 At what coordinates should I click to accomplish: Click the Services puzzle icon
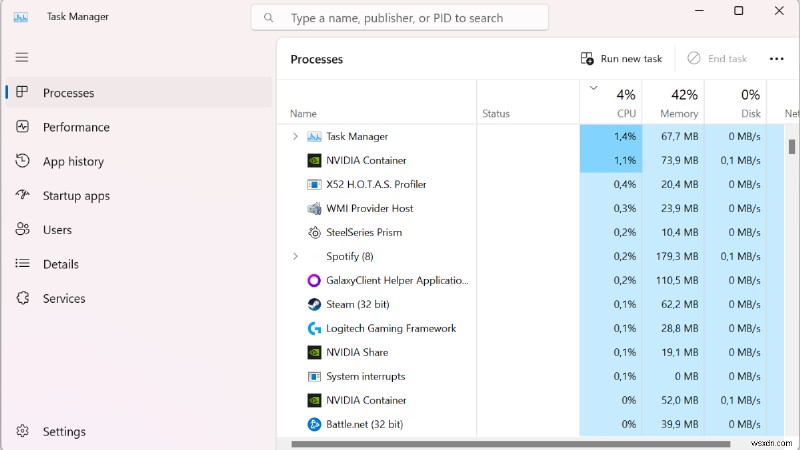(22, 298)
